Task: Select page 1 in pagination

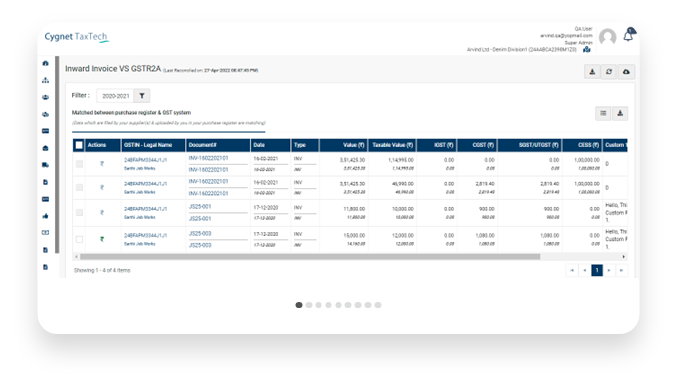Action: coord(597,270)
